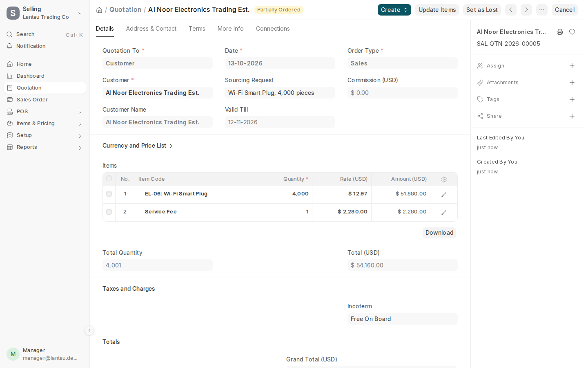Open Notification from the sidebar
This screenshot has height=368, width=588.
tap(45, 46)
